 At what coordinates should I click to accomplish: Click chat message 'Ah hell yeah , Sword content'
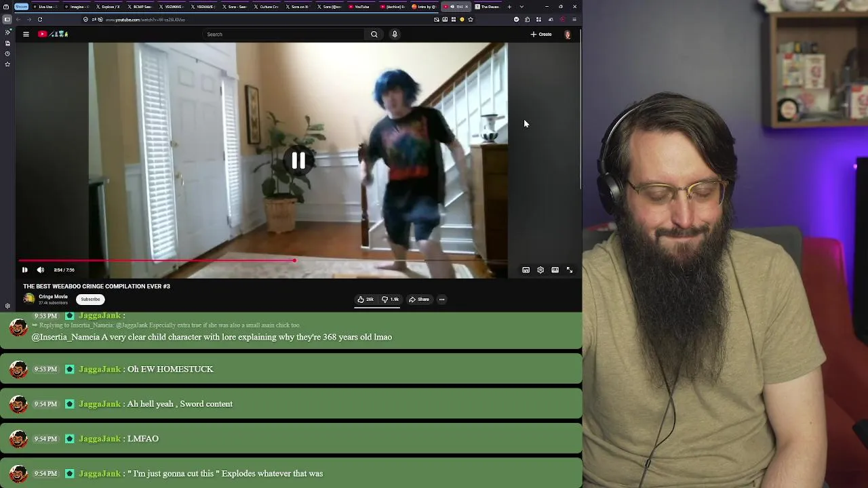(x=180, y=404)
